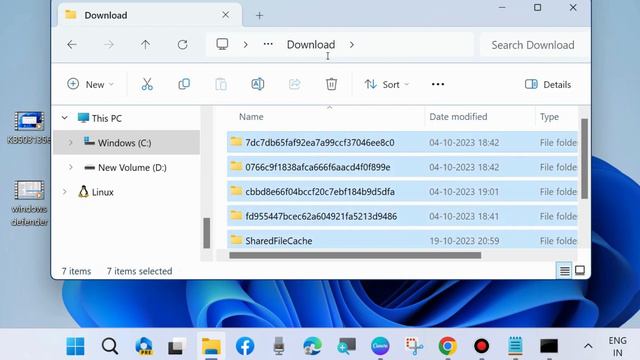Sort by the Type column header

[x=549, y=117]
